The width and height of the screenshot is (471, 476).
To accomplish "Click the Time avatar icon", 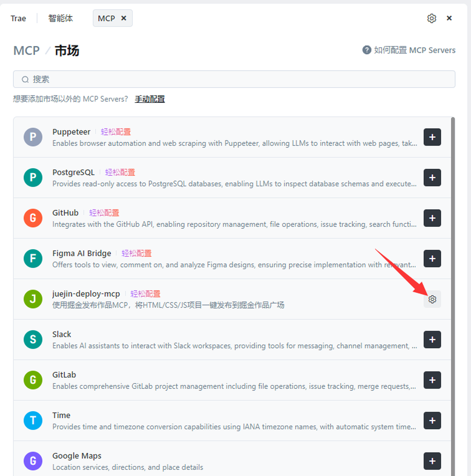I will 33,420.
